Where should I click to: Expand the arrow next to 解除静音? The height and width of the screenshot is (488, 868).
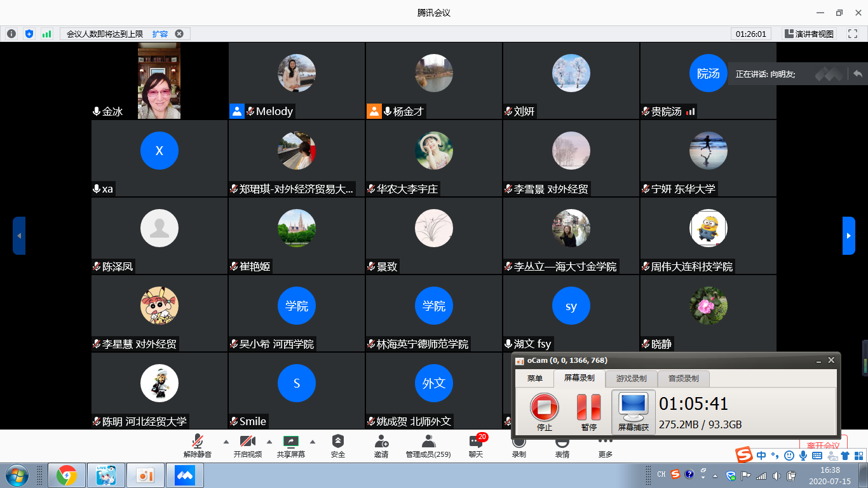point(226,441)
